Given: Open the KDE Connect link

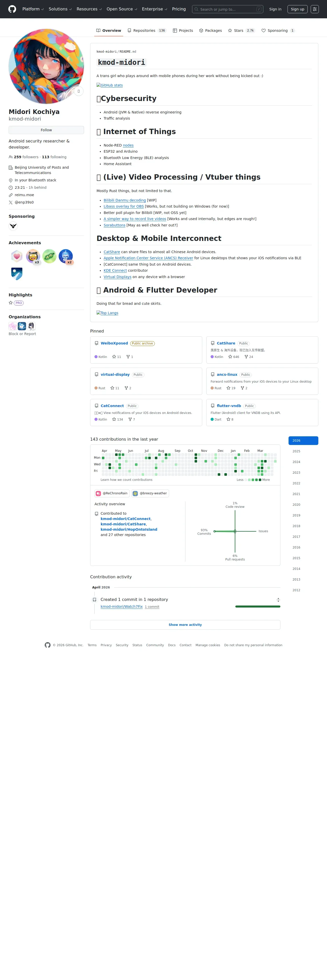Looking at the screenshot, I should (115, 270).
